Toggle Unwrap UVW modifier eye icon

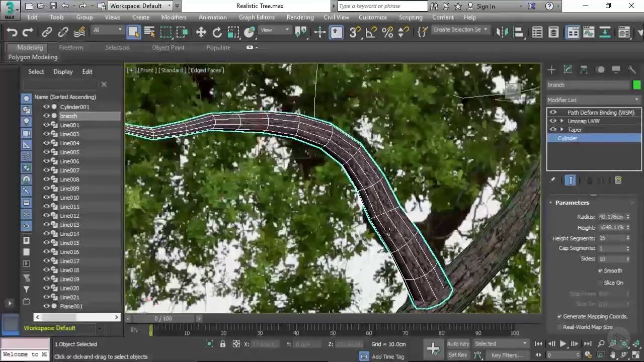click(553, 121)
